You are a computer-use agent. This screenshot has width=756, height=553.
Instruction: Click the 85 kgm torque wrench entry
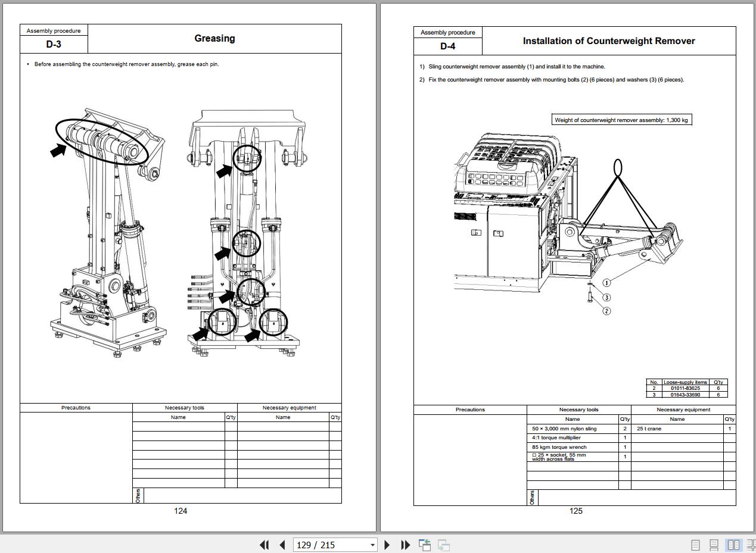point(559,447)
